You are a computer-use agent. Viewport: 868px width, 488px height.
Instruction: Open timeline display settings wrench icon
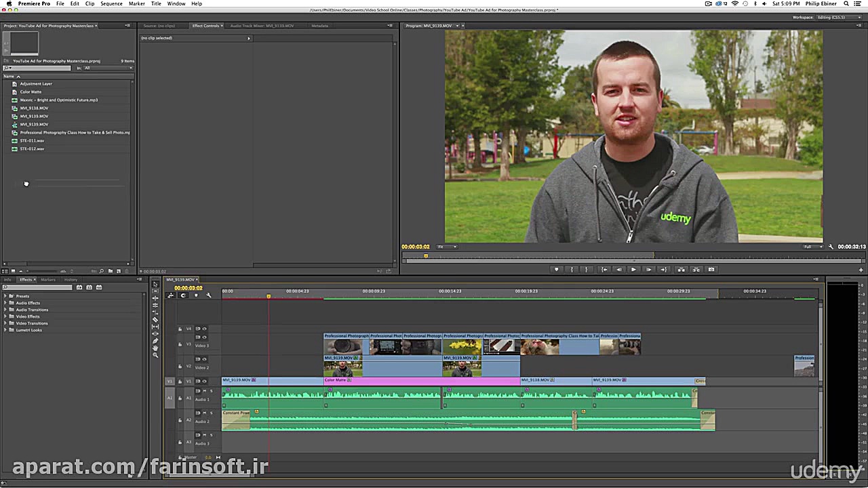click(x=209, y=295)
